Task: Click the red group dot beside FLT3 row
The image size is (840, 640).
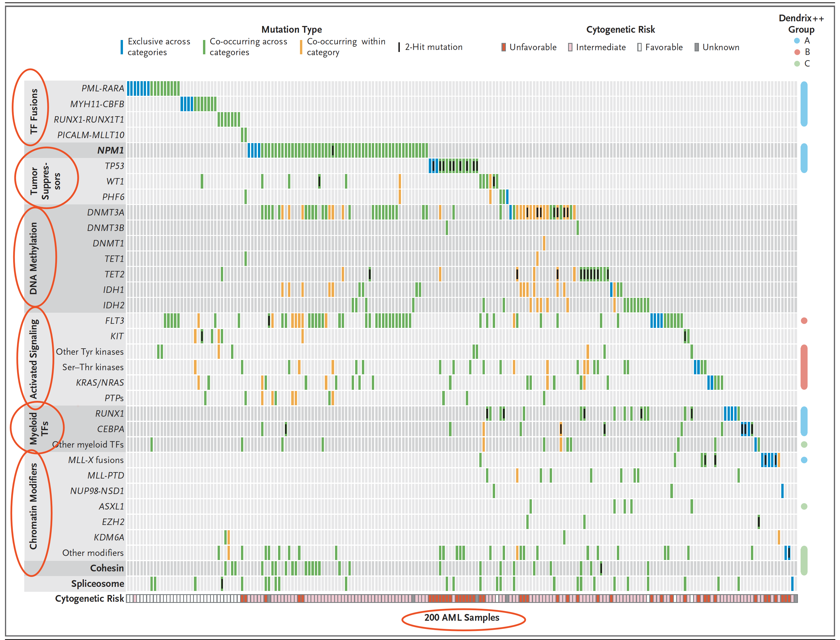Action: [x=804, y=321]
